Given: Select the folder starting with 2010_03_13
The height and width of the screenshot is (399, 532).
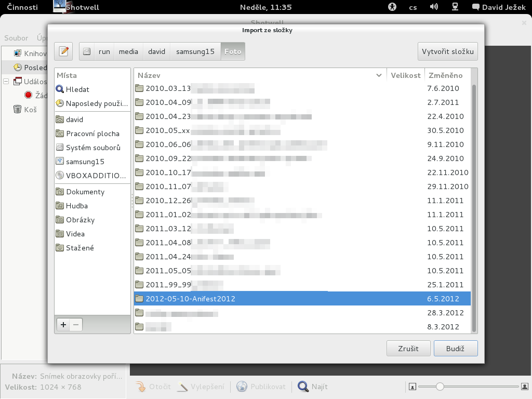Looking at the screenshot, I should pos(302,88).
